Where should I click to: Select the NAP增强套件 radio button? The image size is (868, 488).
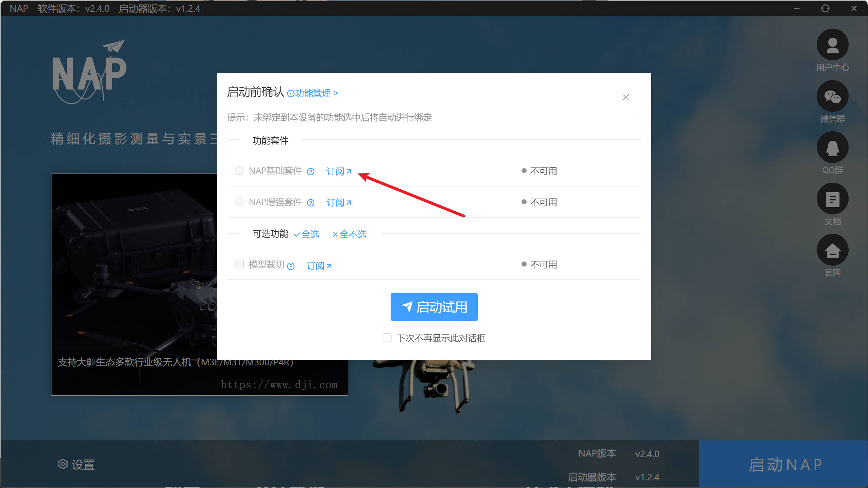(x=239, y=202)
